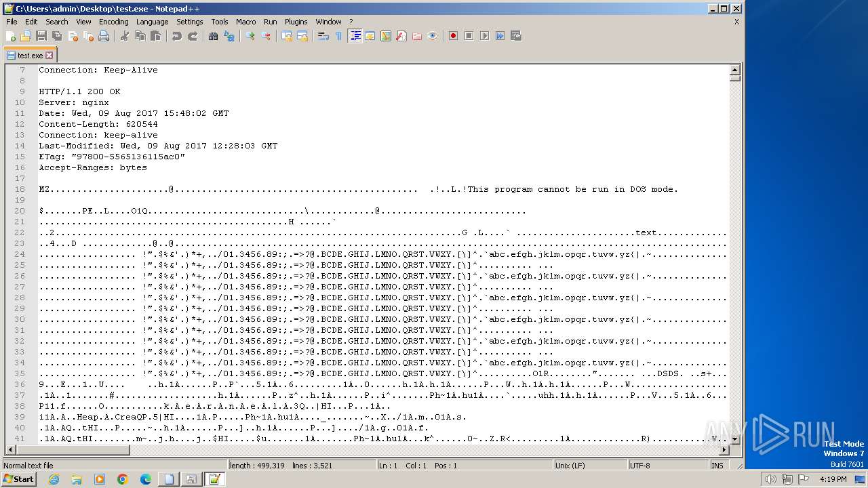Toggle the Indent Guide toolbar button
The width and height of the screenshot is (868, 488).
tap(355, 36)
